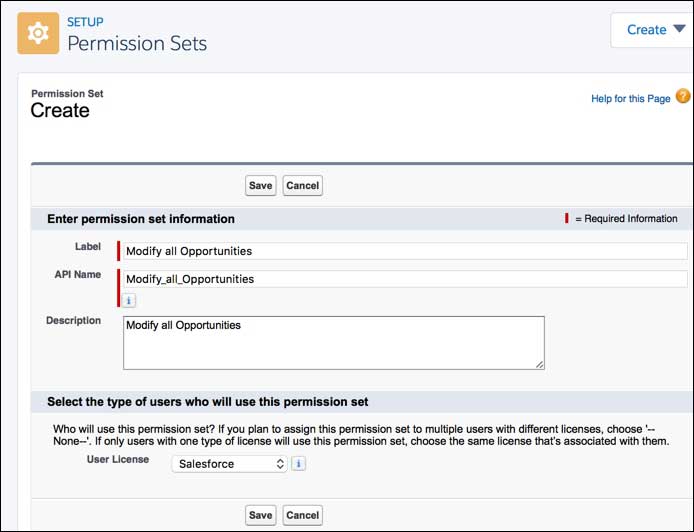
Task: Focus the Label text field
Action: (x=405, y=251)
